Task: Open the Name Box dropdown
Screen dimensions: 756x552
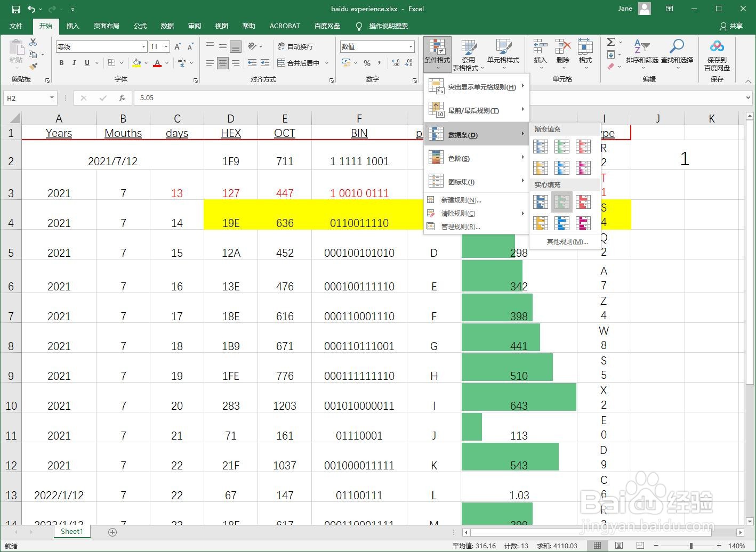Action: (x=52, y=98)
